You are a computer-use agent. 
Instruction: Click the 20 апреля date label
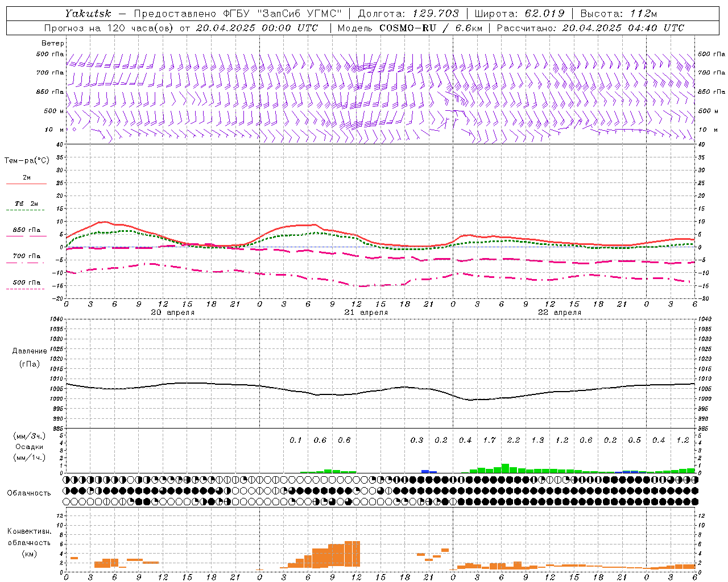click(172, 313)
